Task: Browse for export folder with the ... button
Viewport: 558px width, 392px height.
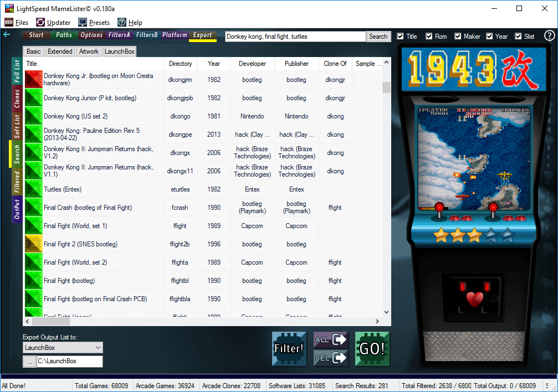Action: (29, 362)
